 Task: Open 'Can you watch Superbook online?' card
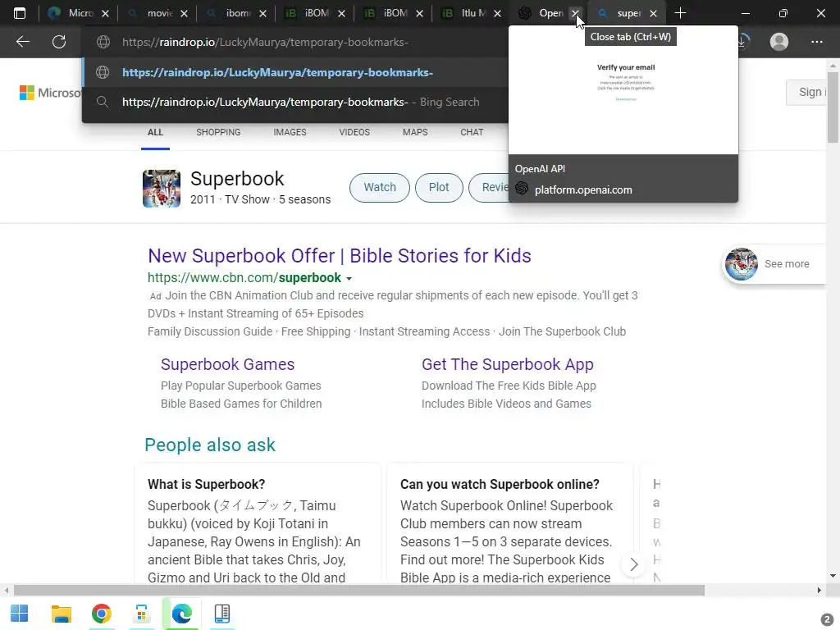pyautogui.click(x=509, y=523)
